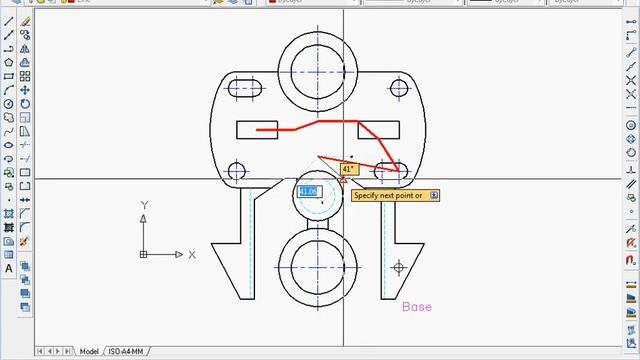
Task: Select the Ellipse Arc tool
Action: [9, 159]
